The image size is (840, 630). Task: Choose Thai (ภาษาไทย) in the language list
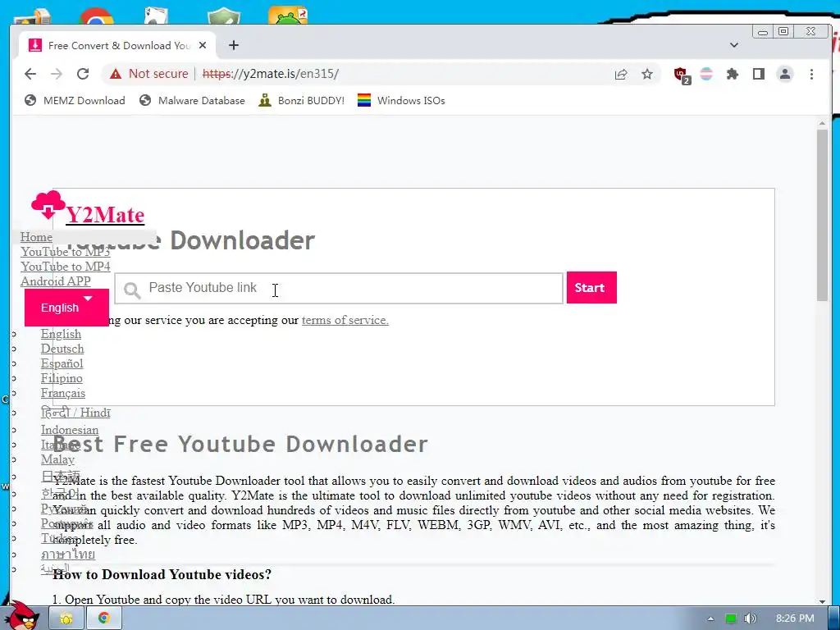point(68,554)
